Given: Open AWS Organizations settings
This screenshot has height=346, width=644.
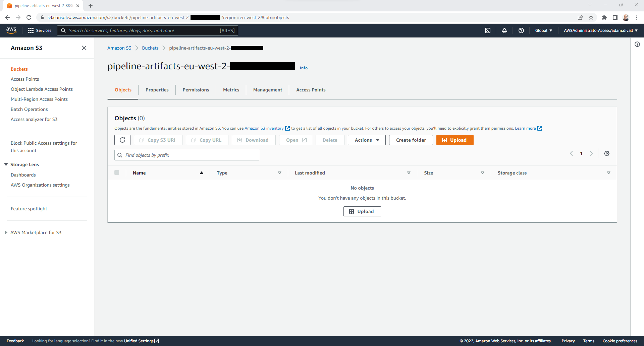Looking at the screenshot, I should click(x=40, y=185).
